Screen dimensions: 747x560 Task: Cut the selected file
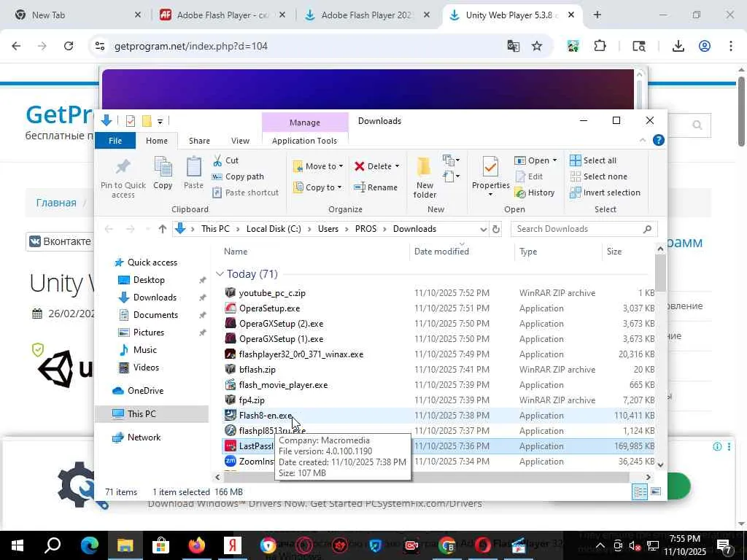tap(225, 160)
